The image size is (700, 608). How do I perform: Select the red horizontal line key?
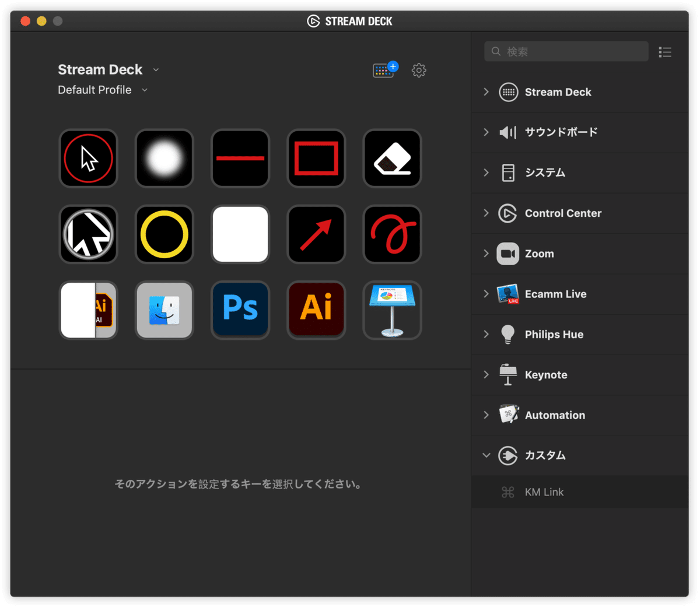click(x=240, y=159)
